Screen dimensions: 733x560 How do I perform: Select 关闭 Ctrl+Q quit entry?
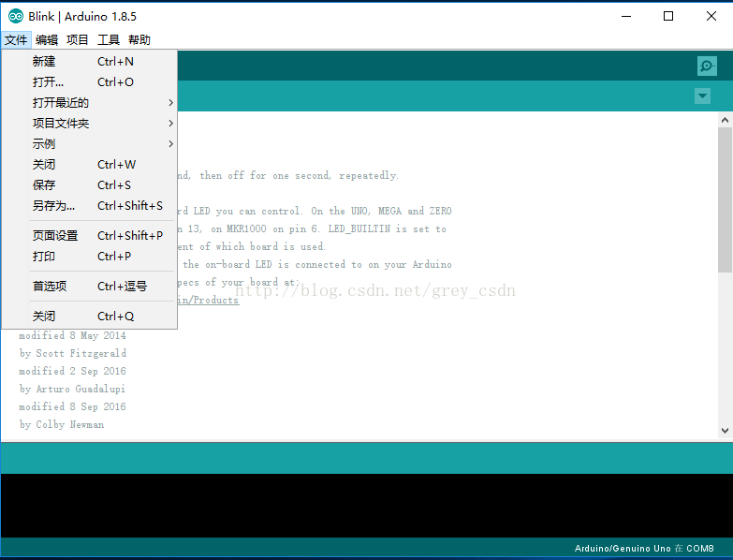click(x=90, y=316)
